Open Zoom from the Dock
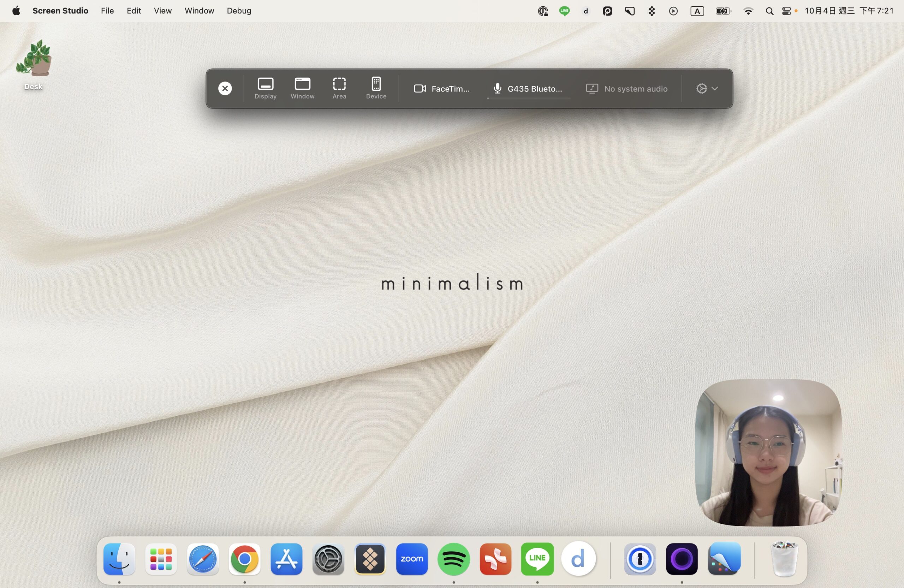Screen dimensions: 904x588 click(412, 559)
